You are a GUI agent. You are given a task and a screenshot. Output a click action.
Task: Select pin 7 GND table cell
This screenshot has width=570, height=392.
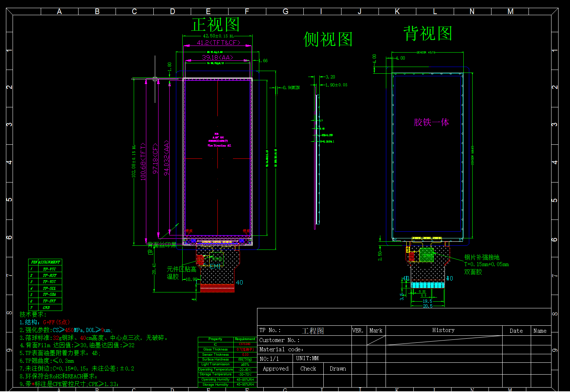50,308
